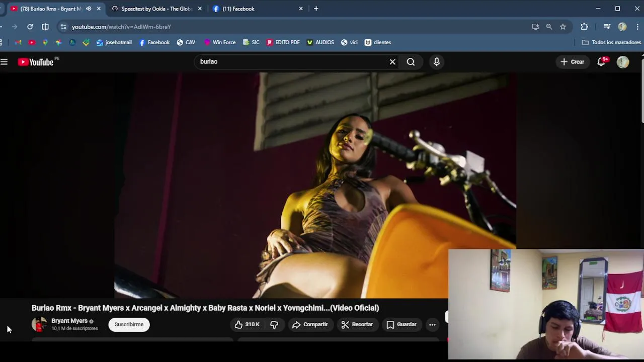This screenshot has width=644, height=362.
Task: Open Bryant Myers channel name
Action: 69,321
